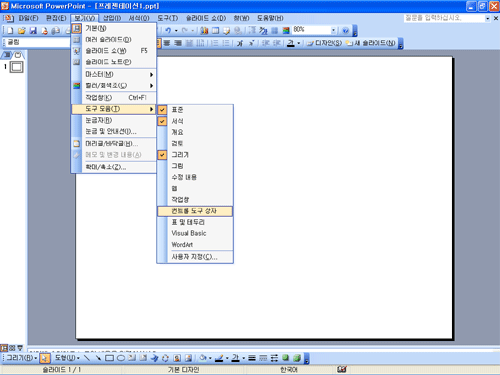Open the Undo history dropdown arrow
This screenshot has width=500, height=375.
tap(176, 31)
